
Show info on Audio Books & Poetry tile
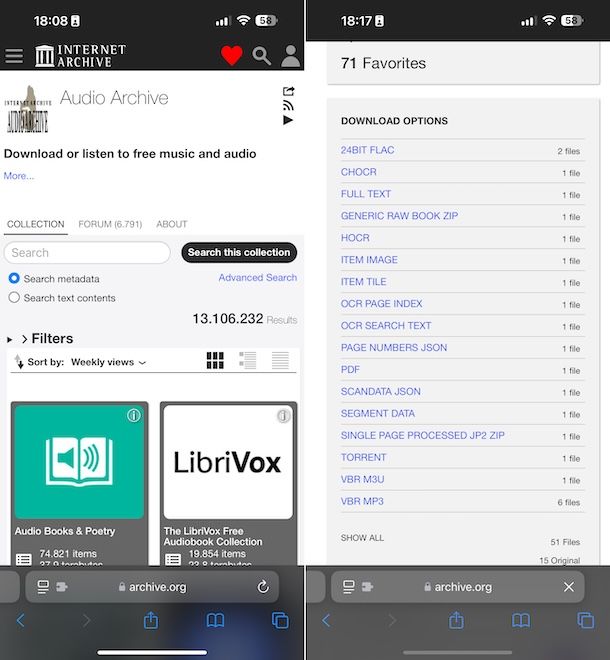pyautogui.click(x=134, y=416)
